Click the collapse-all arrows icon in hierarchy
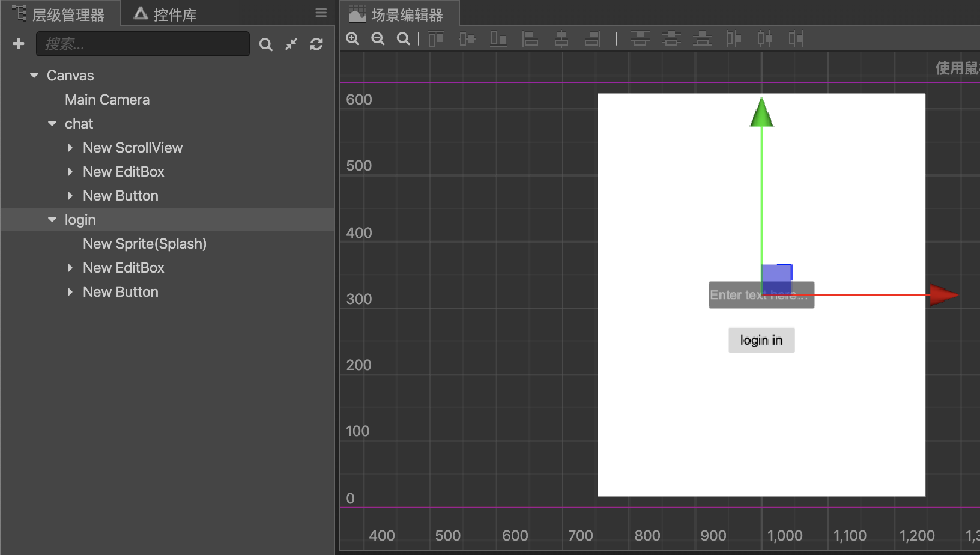Image resolution: width=980 pixels, height=555 pixels. click(291, 44)
